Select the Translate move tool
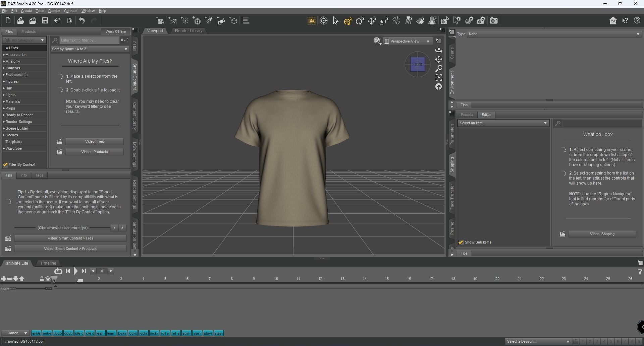This screenshot has width=644, height=346. pos(372,21)
